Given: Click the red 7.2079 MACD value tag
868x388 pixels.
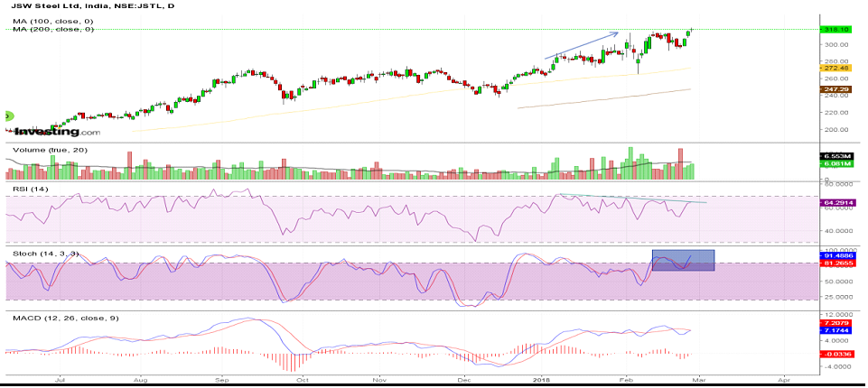Looking at the screenshot, I should 835,322.
